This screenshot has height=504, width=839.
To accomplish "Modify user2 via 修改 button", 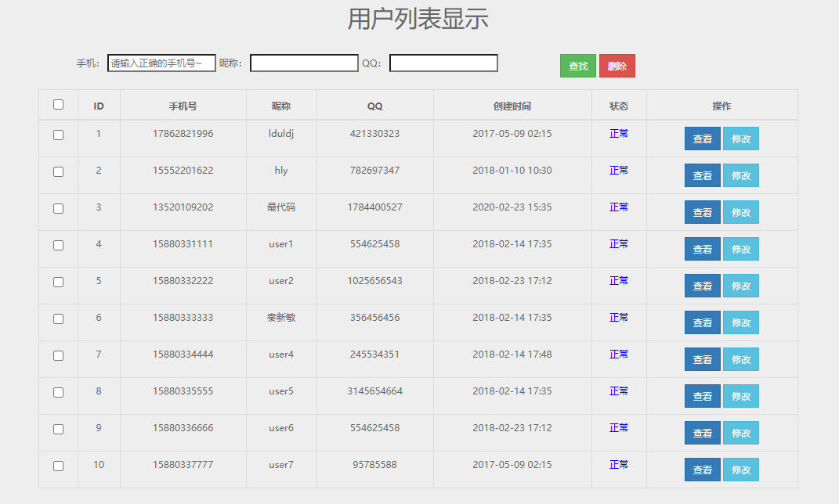I will click(x=741, y=286).
